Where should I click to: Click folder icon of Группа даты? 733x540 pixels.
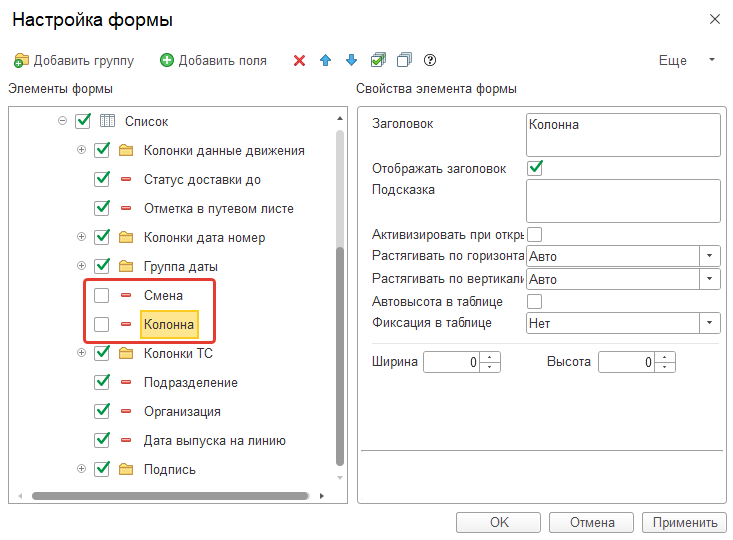point(126,266)
